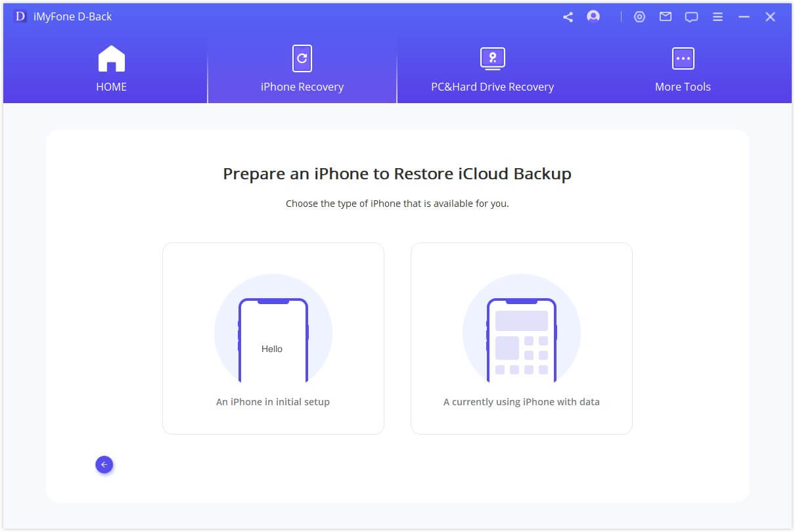
Task: Click the More Tools ellipsis icon
Action: [x=683, y=58]
